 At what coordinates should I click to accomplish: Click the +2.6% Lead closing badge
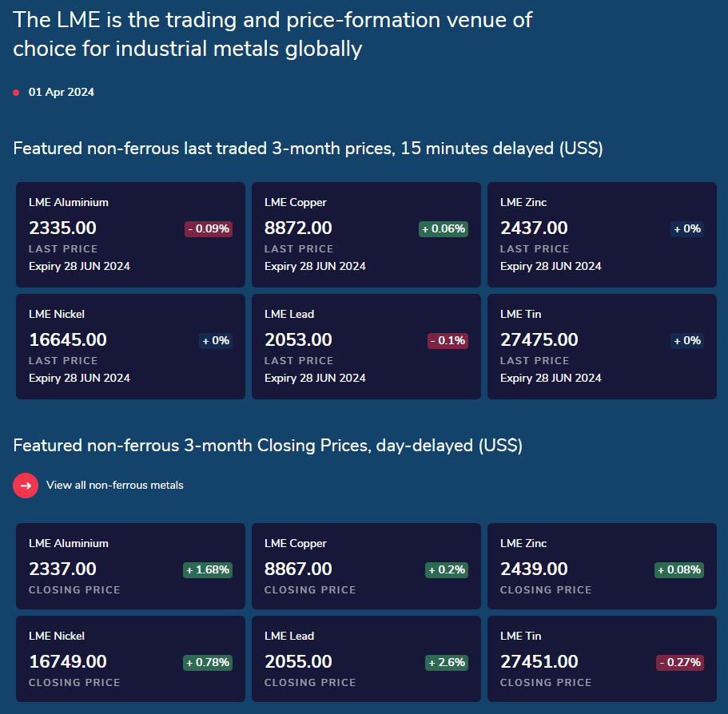point(447,663)
